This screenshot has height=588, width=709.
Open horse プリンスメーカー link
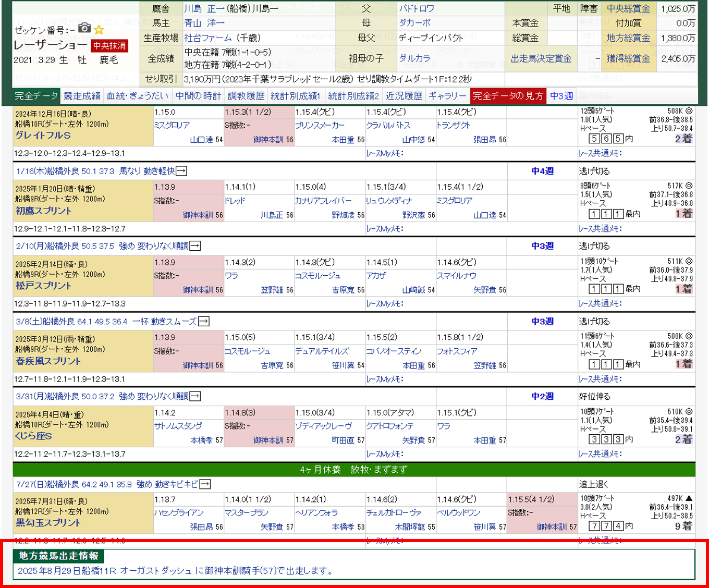tap(320, 126)
